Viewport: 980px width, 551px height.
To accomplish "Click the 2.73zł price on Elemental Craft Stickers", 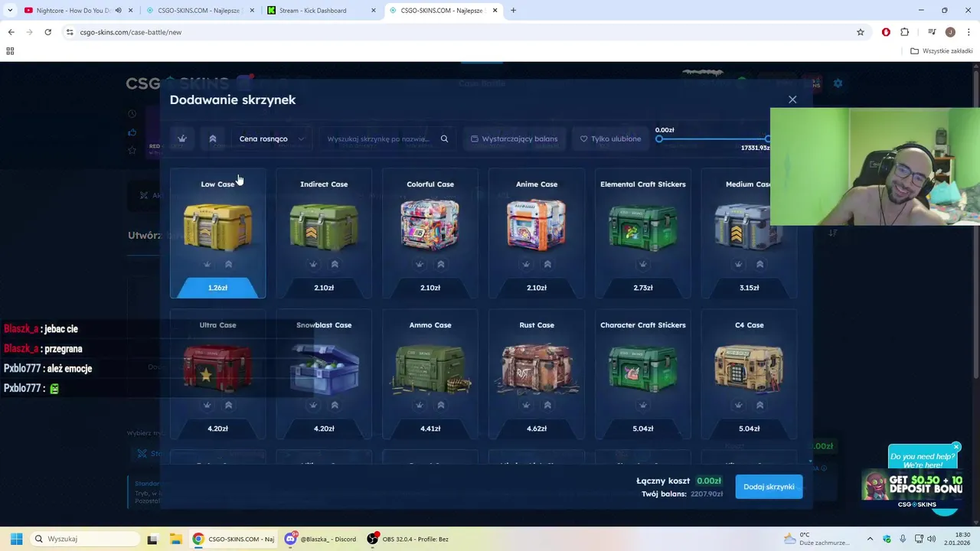I will point(643,288).
